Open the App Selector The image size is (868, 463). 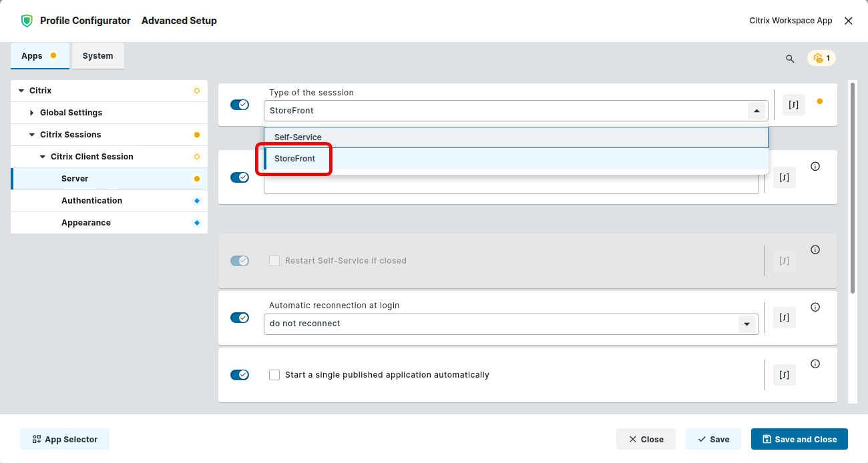[65, 439]
